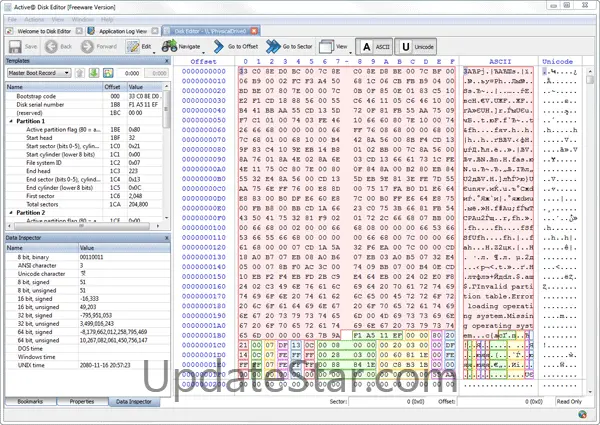The image size is (600, 425).
Task: Collapse the Partition 1 tree node
Action: 11,121
